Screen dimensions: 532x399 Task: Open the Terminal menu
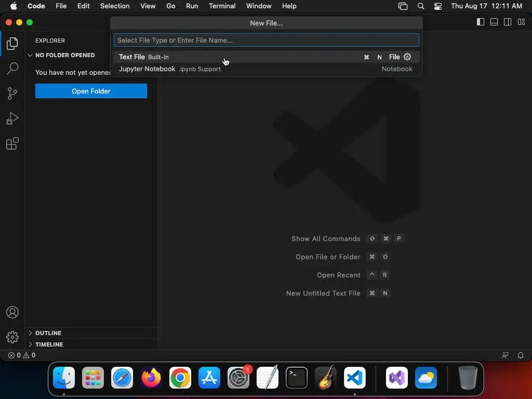[222, 6]
